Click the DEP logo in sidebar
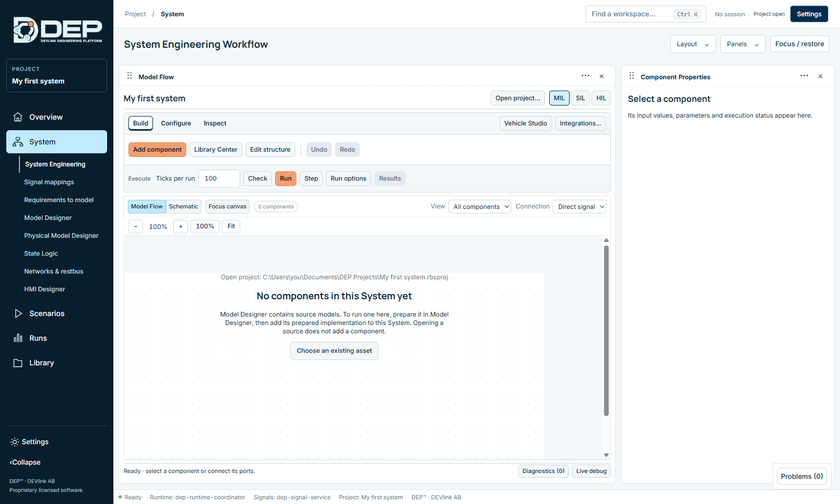This screenshot has height=504, width=840. (58, 30)
